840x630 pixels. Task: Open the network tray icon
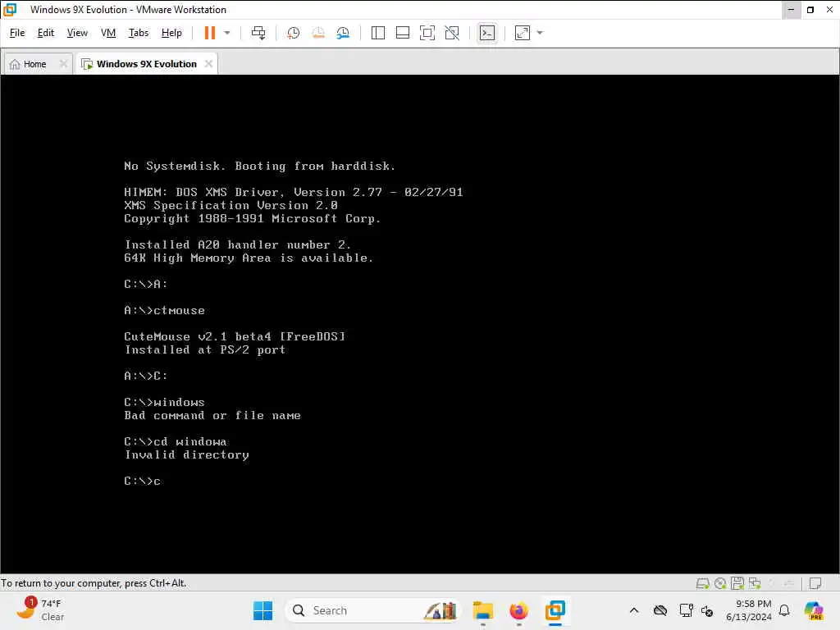coord(686,610)
